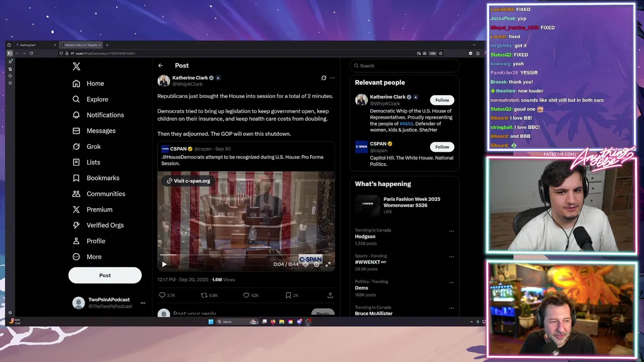Open video settings gear
Viewport: 644px width, 362px height.
pyautogui.click(x=316, y=264)
